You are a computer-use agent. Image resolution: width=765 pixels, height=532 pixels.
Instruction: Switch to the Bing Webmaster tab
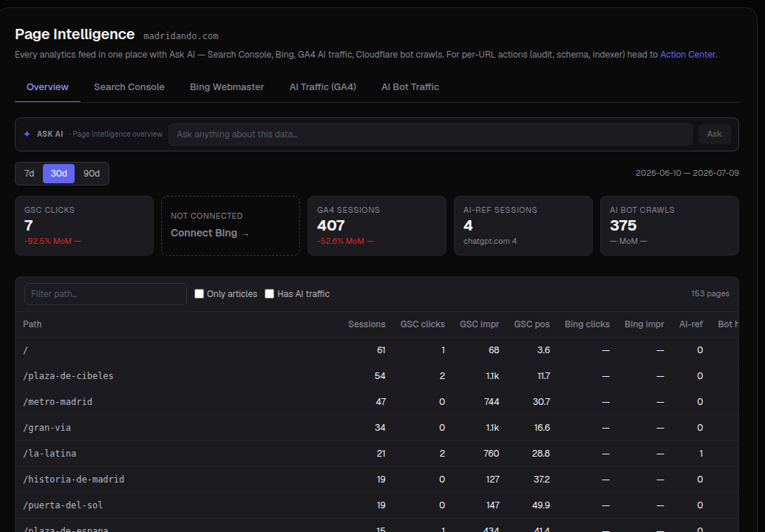(227, 86)
